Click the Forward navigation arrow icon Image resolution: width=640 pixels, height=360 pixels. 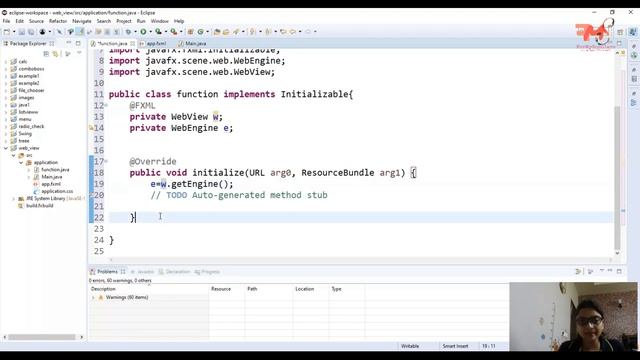[x=308, y=32]
